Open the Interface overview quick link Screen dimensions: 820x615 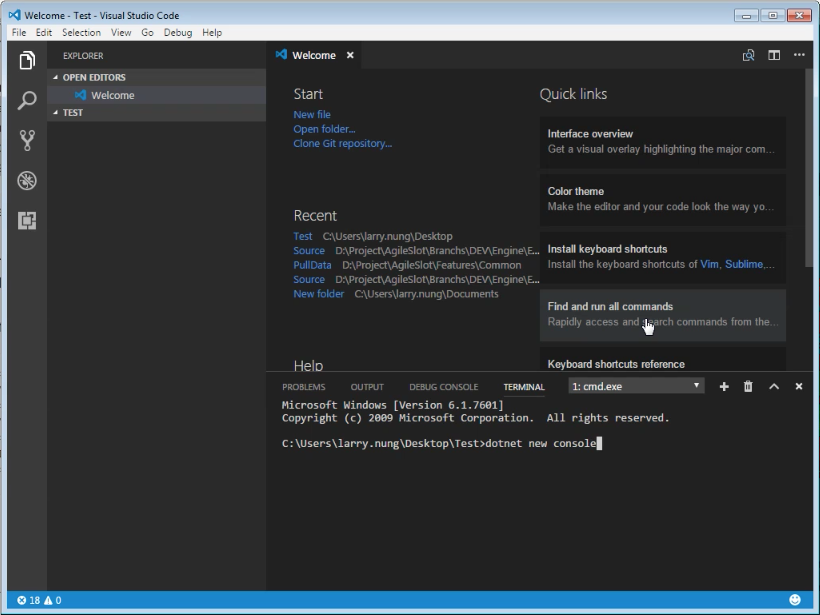click(663, 142)
